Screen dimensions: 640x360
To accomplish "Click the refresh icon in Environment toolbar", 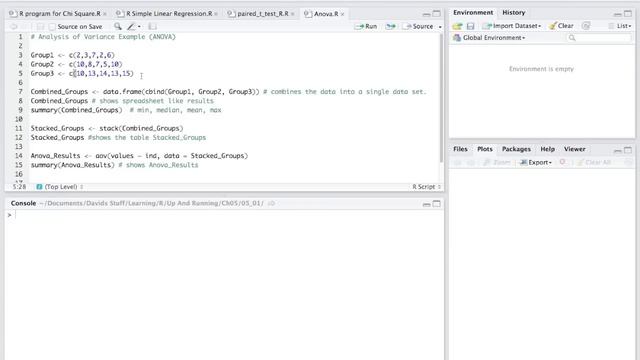I will [x=586, y=26].
